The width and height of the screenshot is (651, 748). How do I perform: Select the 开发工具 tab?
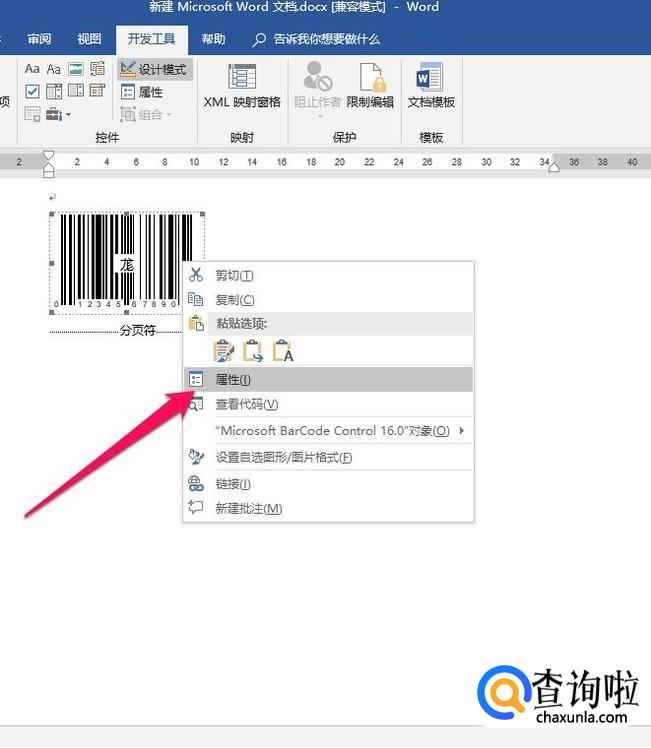click(x=152, y=39)
